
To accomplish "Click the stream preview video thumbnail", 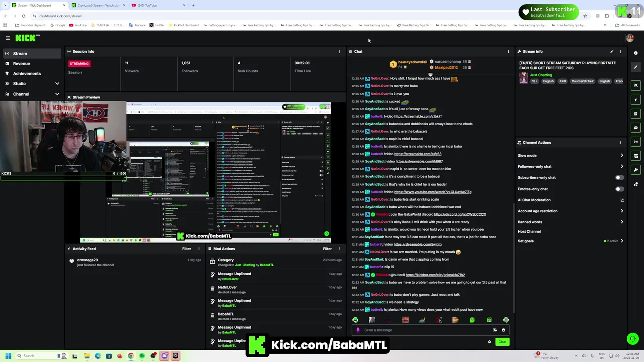I will (205, 171).
